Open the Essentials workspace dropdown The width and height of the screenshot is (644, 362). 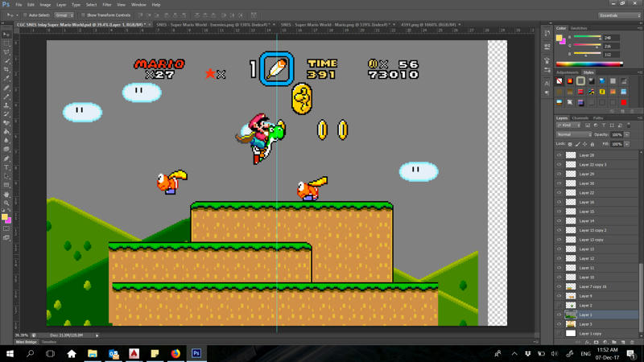click(x=619, y=14)
